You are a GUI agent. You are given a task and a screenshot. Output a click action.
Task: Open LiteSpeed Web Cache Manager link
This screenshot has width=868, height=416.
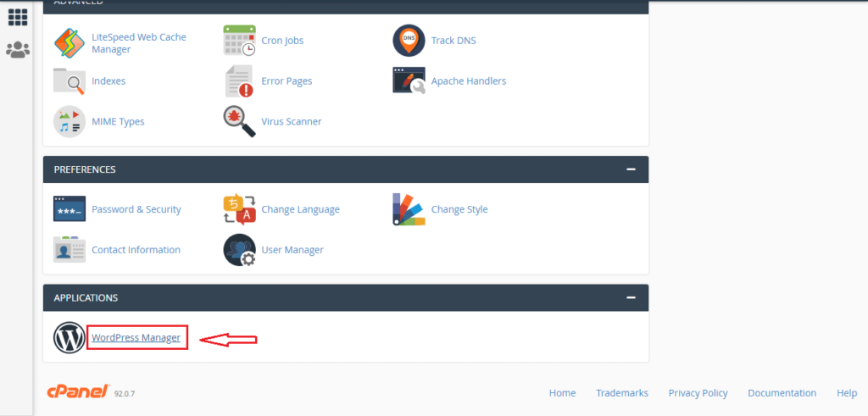pyautogui.click(x=139, y=43)
